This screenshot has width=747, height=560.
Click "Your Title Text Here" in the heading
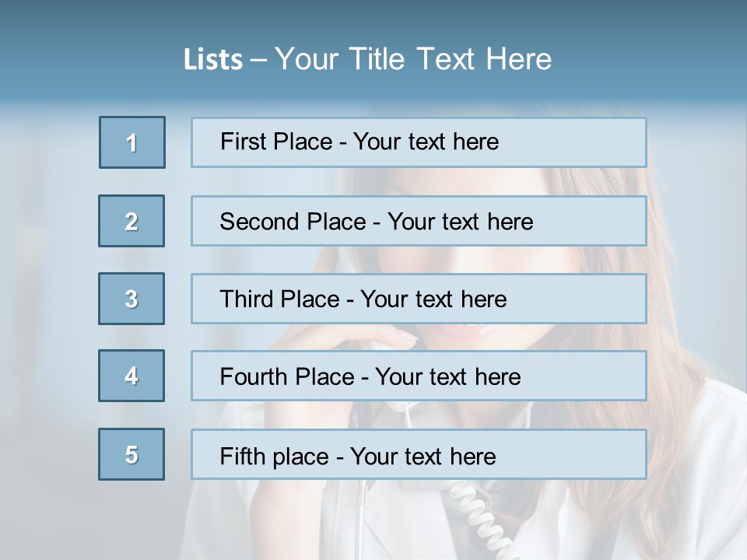pos(413,59)
